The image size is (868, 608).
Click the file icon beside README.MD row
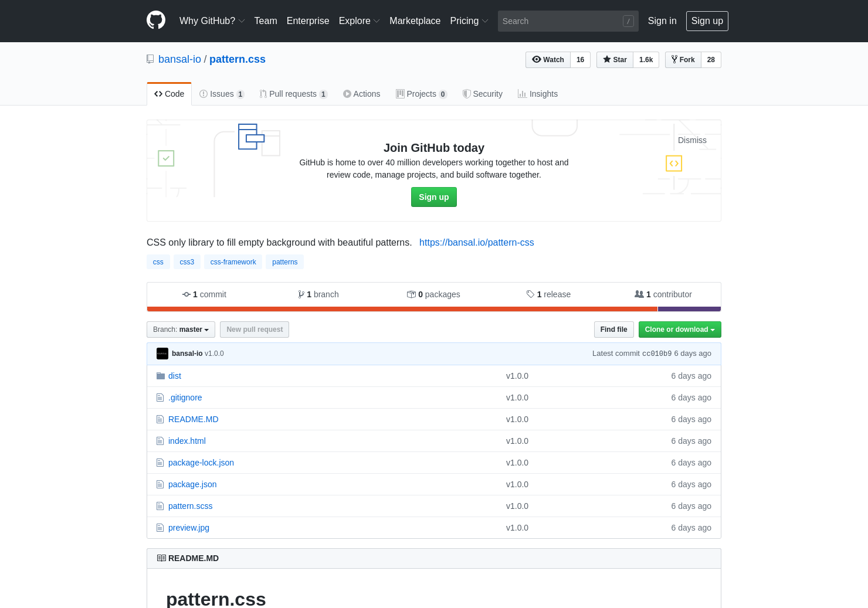pyautogui.click(x=160, y=419)
